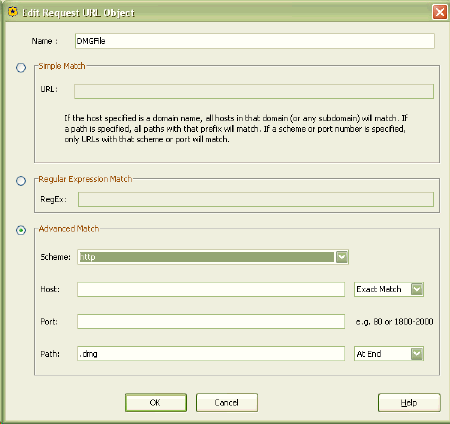450x424 pixels.
Task: Click the Name field containing DMGFile
Action: [x=255, y=41]
